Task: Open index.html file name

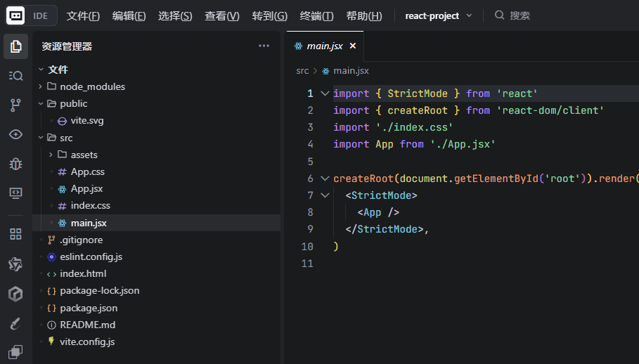Action: click(x=83, y=274)
